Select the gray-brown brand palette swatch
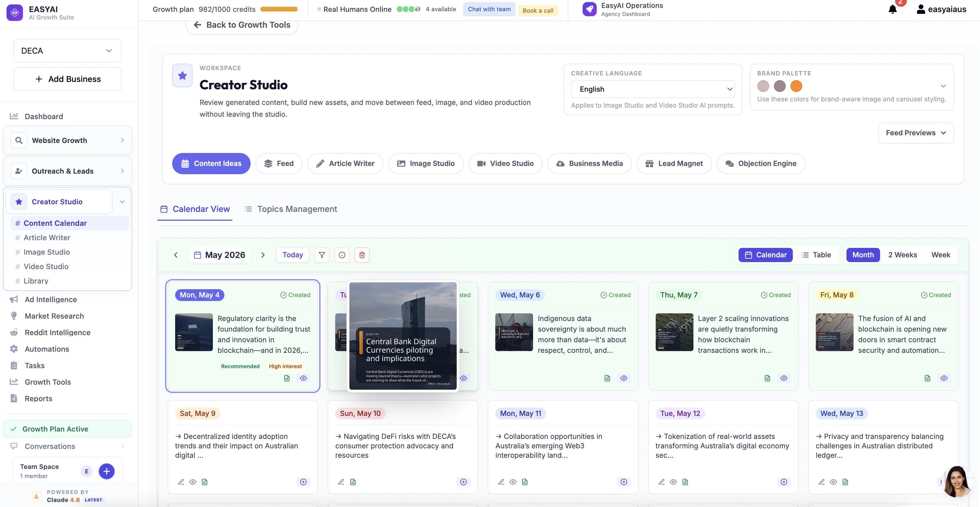Screen dimensions: 980x507 [780, 86]
